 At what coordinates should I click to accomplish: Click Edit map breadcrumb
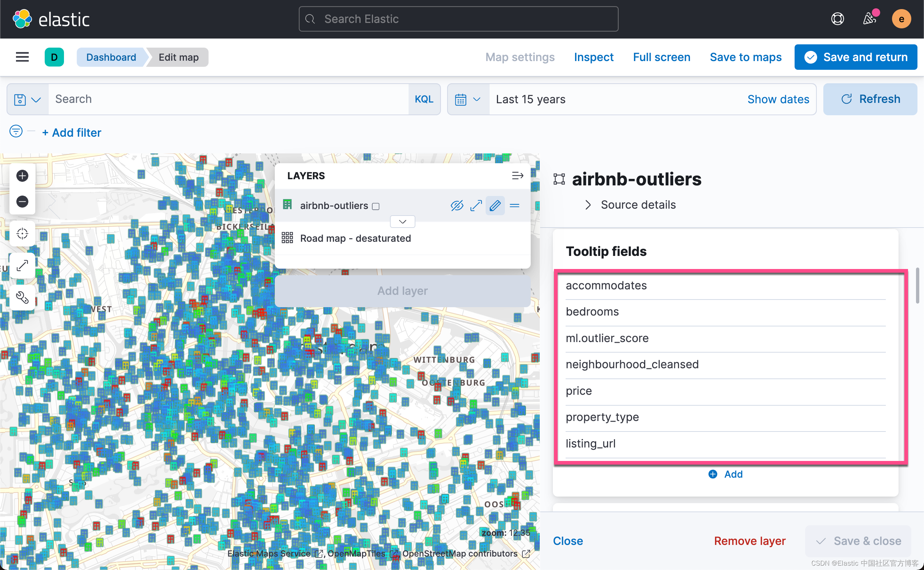(x=178, y=57)
